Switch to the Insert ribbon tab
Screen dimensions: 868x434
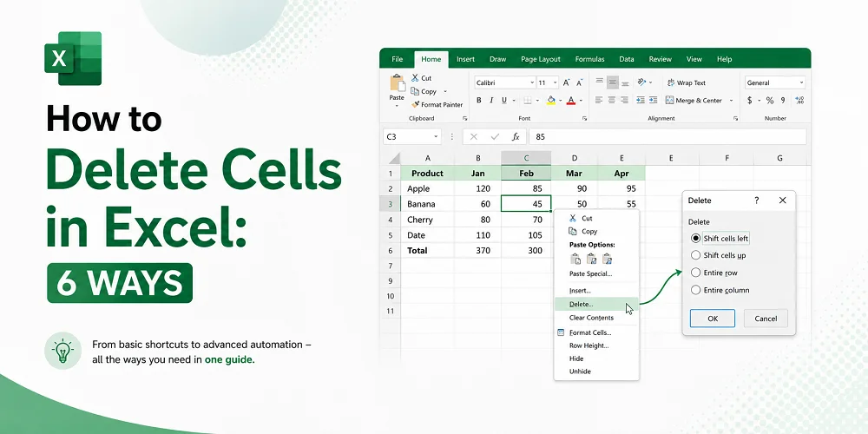click(465, 59)
